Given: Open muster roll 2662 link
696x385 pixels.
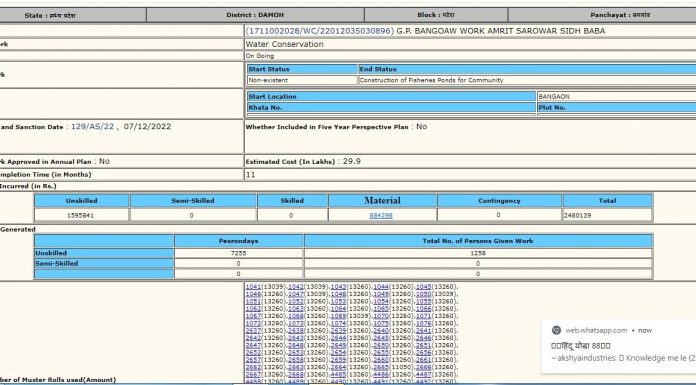Looking at the screenshot, I should click(253, 367).
